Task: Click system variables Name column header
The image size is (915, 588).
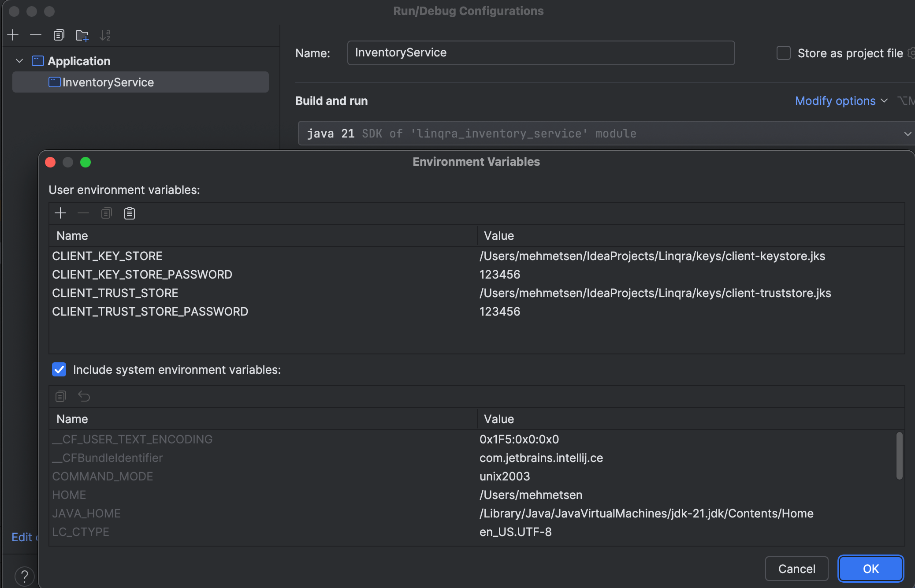Action: 263,419
